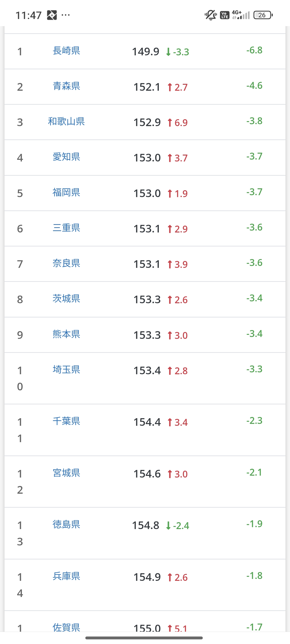This screenshot has width=290, height=644.
Task: Tap the red up arrow for 和歌山県
Action: [x=170, y=123]
